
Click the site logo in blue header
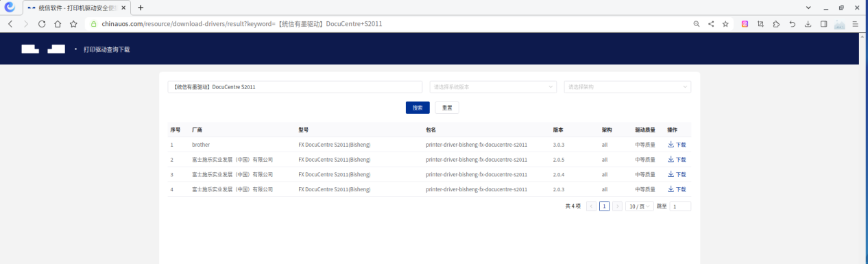pyautogui.click(x=43, y=49)
